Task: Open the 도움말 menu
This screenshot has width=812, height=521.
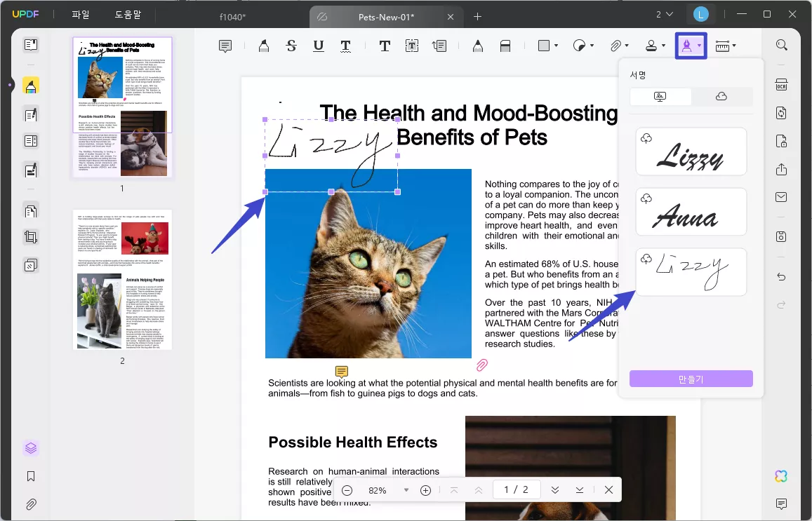Action: coord(128,15)
